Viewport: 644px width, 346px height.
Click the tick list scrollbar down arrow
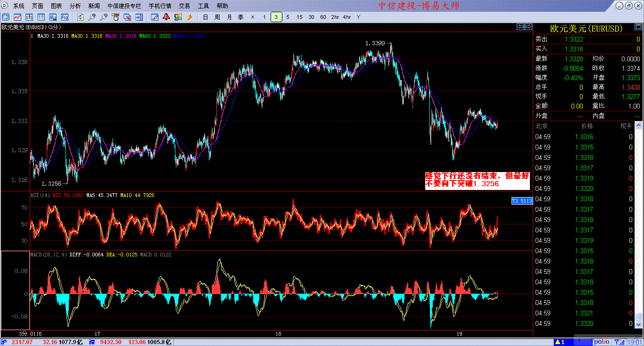(639, 325)
